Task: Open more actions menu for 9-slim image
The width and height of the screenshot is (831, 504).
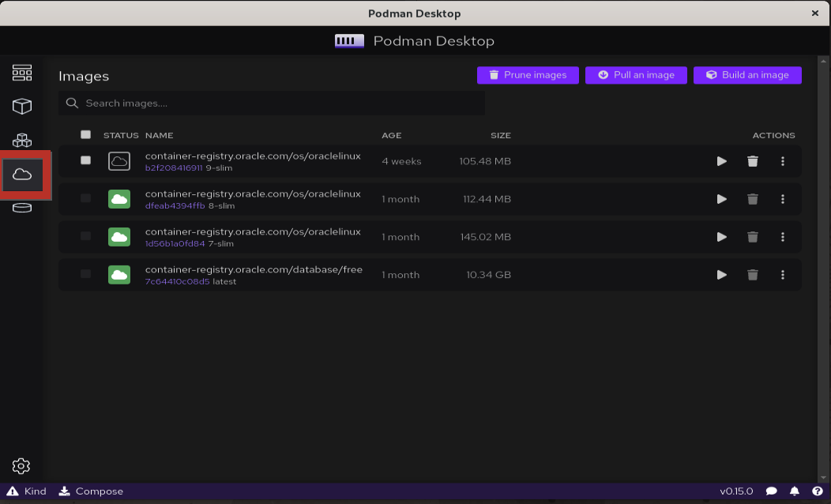Action: pos(783,161)
